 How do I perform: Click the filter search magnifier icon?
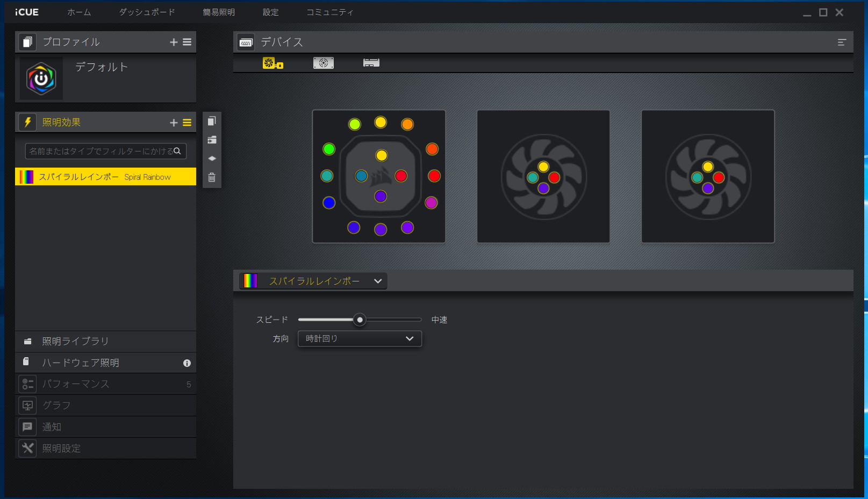(x=177, y=151)
